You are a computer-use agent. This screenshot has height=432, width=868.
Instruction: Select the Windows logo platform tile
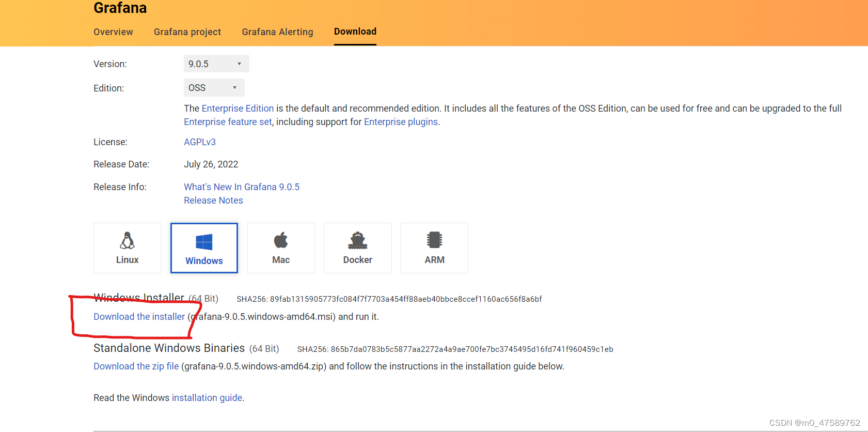tap(204, 248)
